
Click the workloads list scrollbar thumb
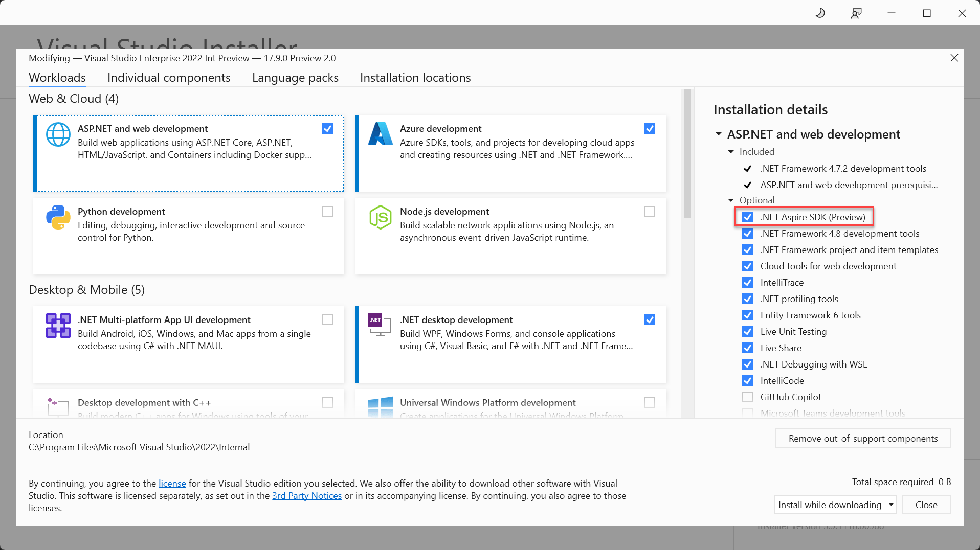[x=687, y=154]
